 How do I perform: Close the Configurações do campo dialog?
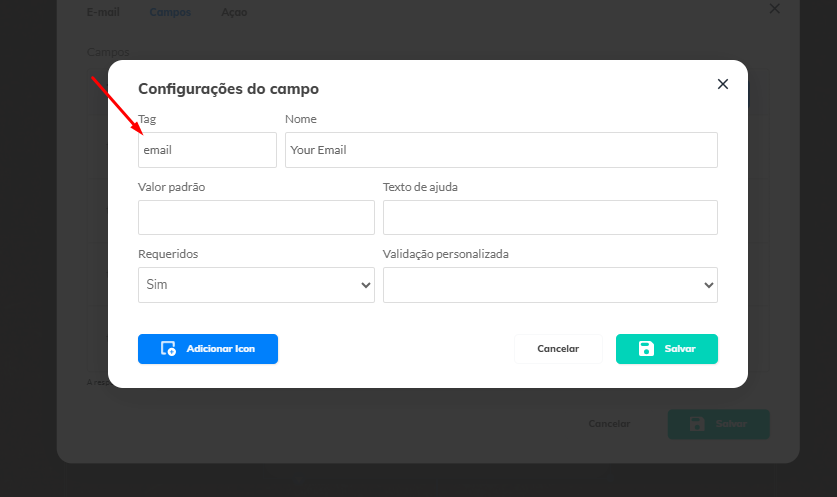(723, 84)
